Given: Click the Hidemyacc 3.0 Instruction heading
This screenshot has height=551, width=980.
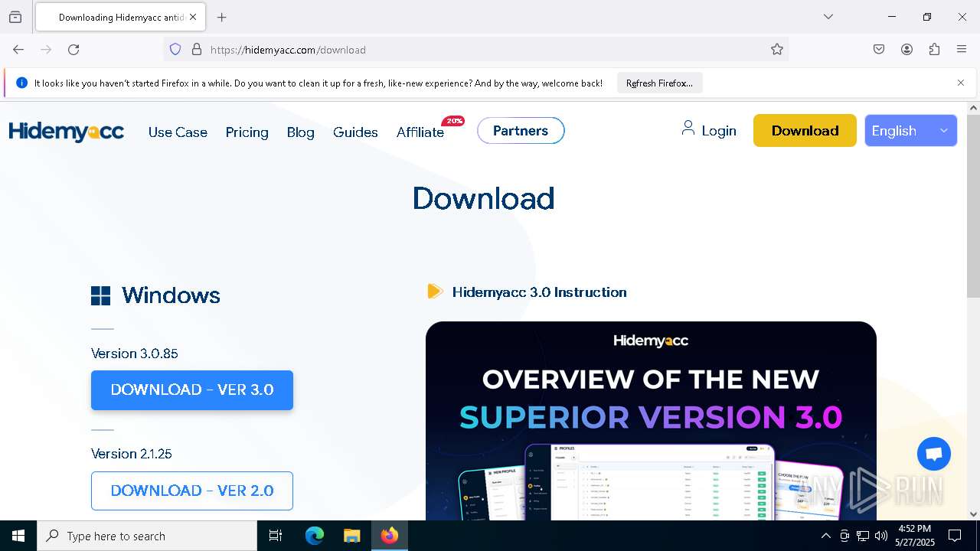Looking at the screenshot, I should tap(539, 292).
